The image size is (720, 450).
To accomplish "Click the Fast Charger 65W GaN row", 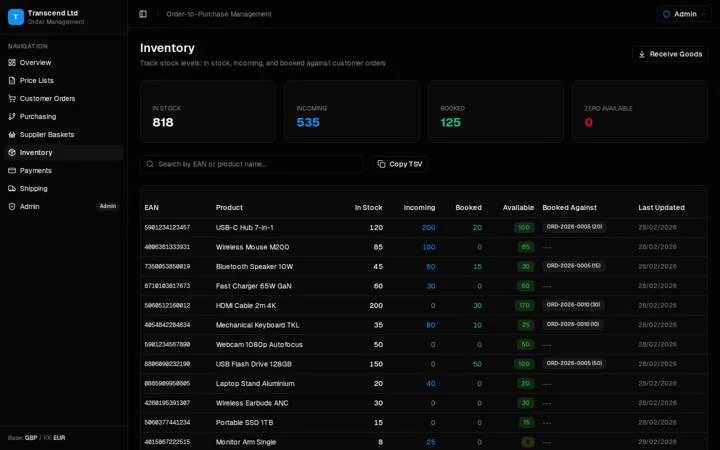I will [x=423, y=286].
